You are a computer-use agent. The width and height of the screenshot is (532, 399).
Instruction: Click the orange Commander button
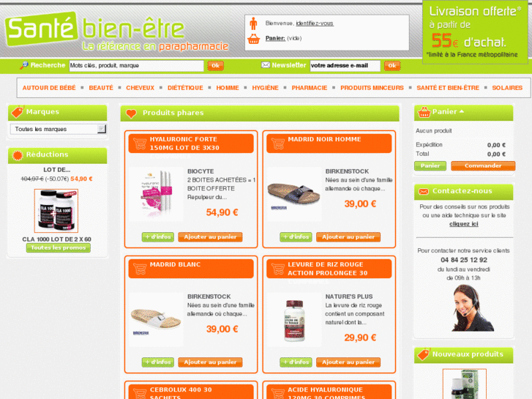[483, 165]
